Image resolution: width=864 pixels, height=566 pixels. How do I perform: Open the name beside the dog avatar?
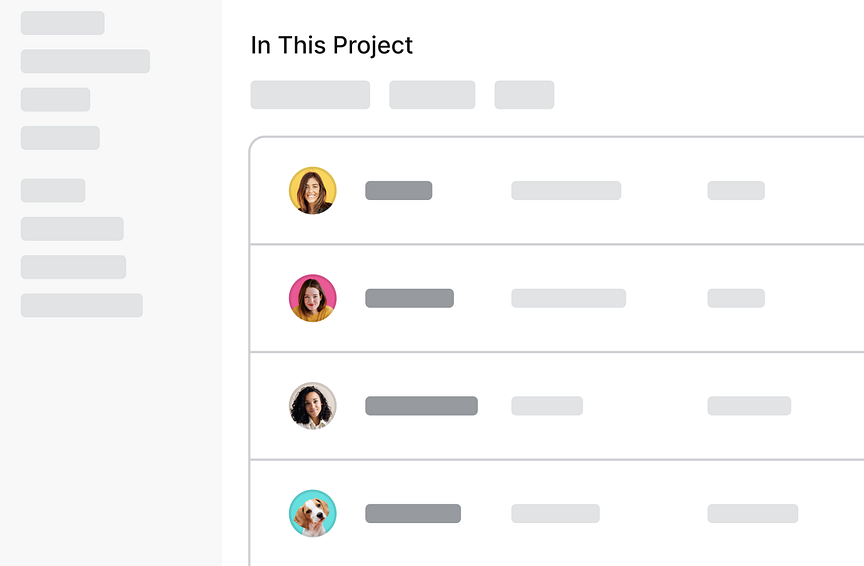(x=413, y=514)
